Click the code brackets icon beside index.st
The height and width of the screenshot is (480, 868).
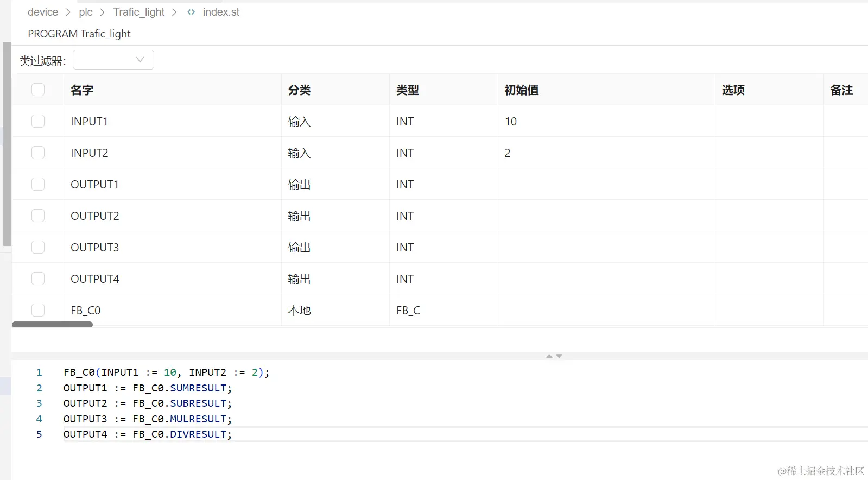pos(191,12)
